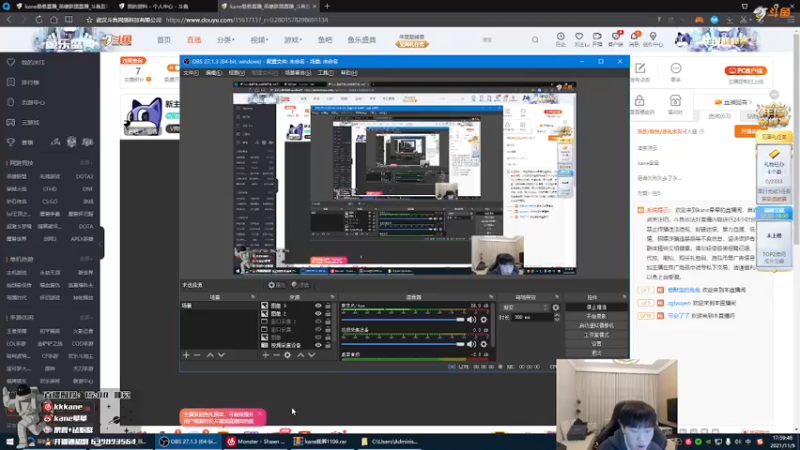Open transition properties gear in OBS
Viewport: 800px width, 450px height.
pos(556,308)
